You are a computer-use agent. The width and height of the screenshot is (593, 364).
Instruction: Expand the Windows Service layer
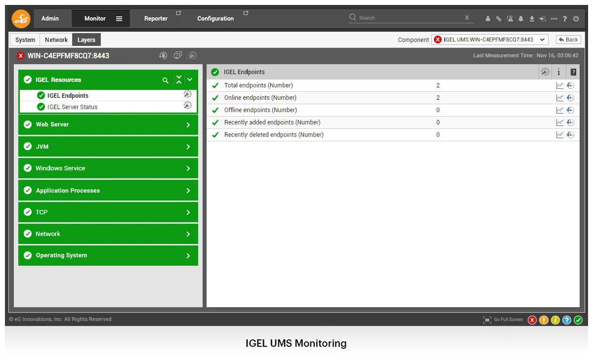click(188, 168)
